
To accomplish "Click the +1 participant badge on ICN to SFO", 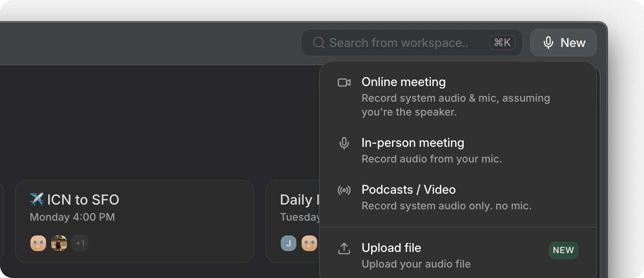I will (80, 243).
